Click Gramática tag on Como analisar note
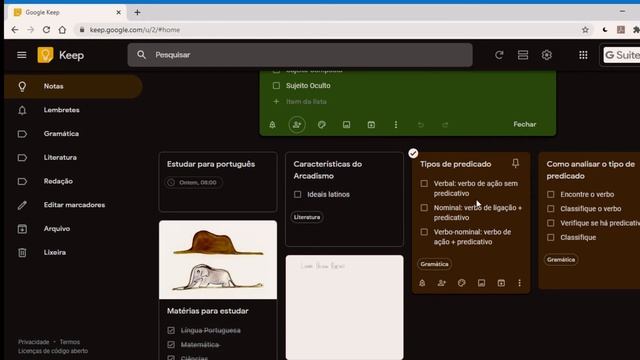 (x=561, y=260)
